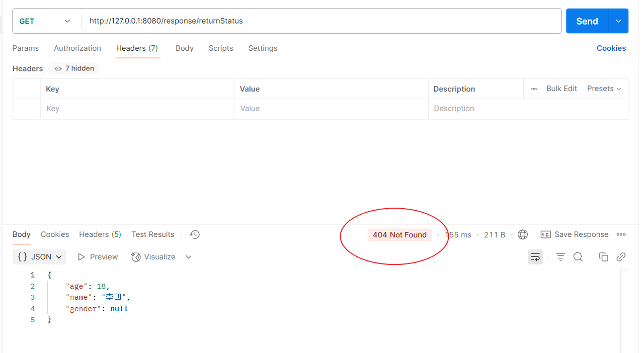The image size is (644, 353).
Task: Open response three-dots more options
Action: [x=621, y=234]
